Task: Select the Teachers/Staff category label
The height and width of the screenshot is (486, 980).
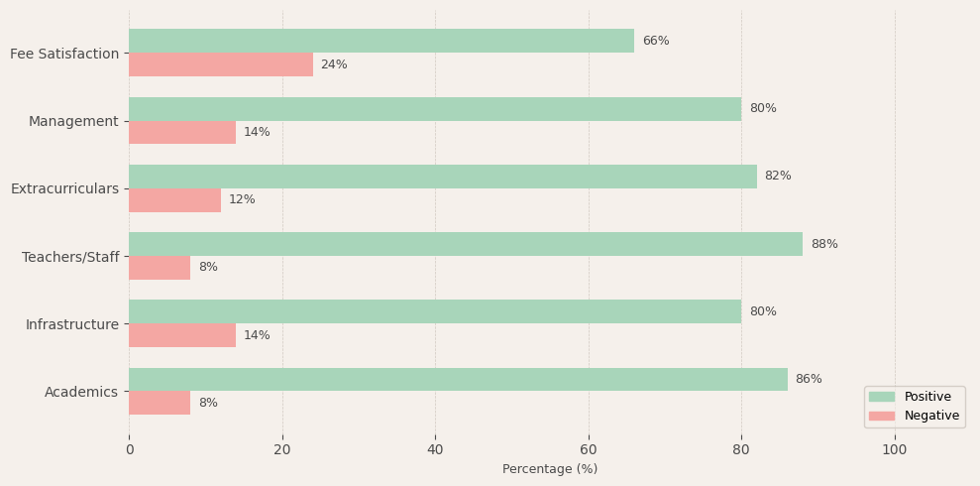Action: pos(70,257)
